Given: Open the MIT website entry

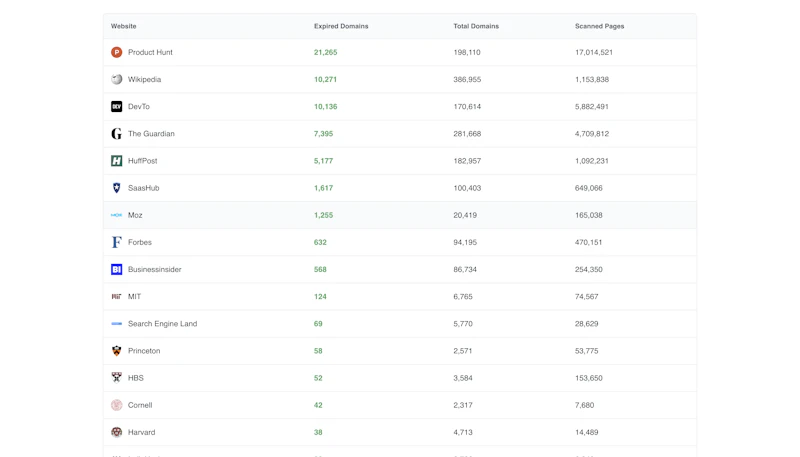Looking at the screenshot, I should point(134,296).
